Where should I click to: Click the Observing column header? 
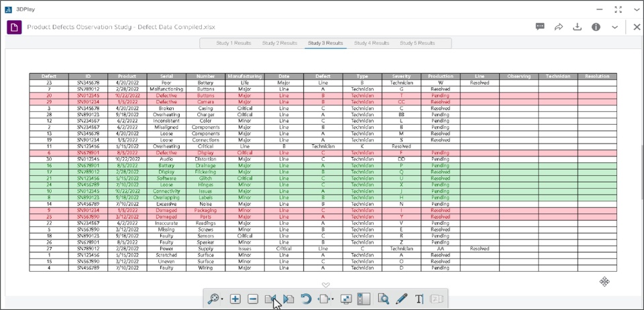[519, 76]
